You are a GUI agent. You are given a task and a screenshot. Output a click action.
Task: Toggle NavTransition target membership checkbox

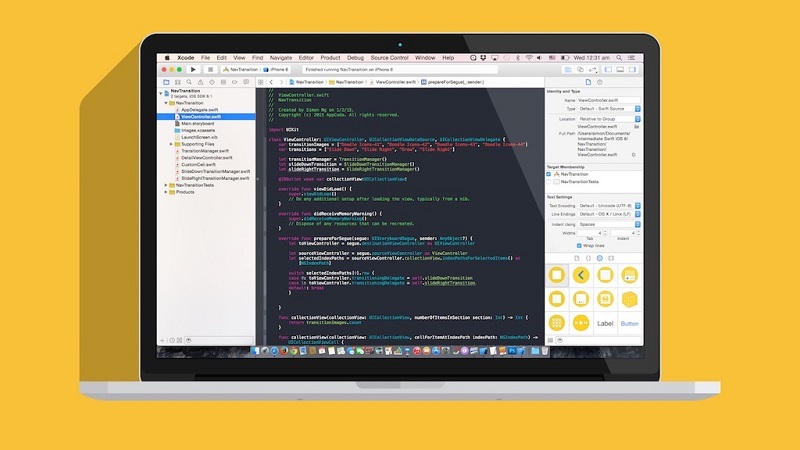[549, 172]
